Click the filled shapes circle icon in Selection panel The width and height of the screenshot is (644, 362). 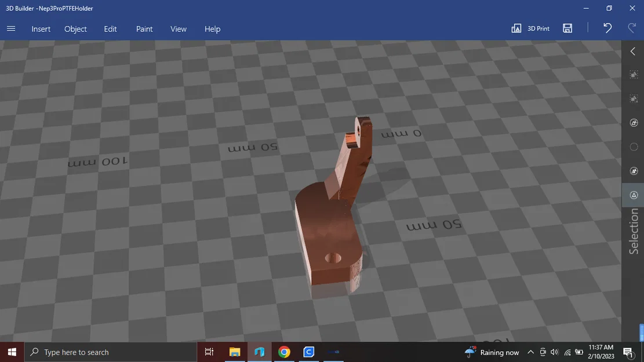point(634,171)
